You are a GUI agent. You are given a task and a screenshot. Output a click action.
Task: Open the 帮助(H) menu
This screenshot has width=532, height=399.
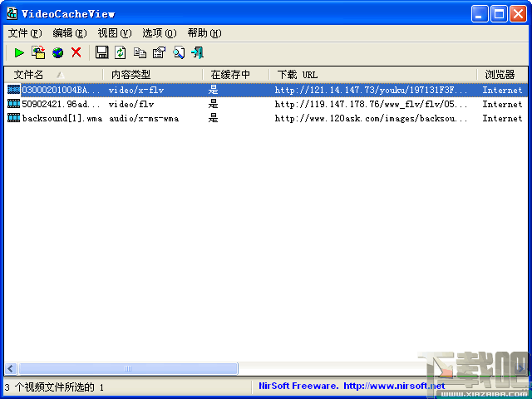pyautogui.click(x=204, y=33)
